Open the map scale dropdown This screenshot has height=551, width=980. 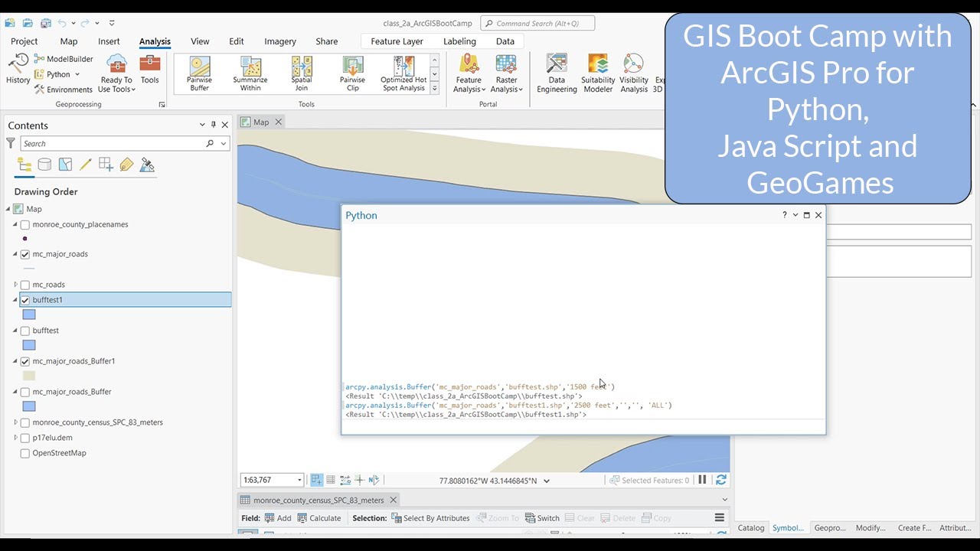299,480
